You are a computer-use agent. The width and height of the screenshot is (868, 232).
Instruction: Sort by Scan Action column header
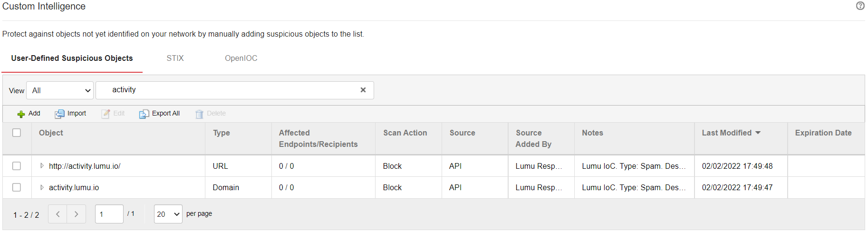405,133
